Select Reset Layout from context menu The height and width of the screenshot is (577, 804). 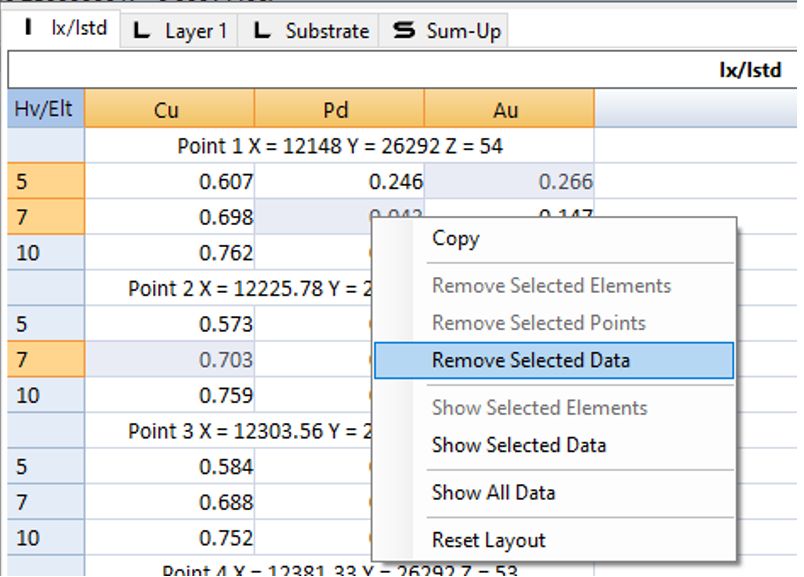tap(488, 541)
